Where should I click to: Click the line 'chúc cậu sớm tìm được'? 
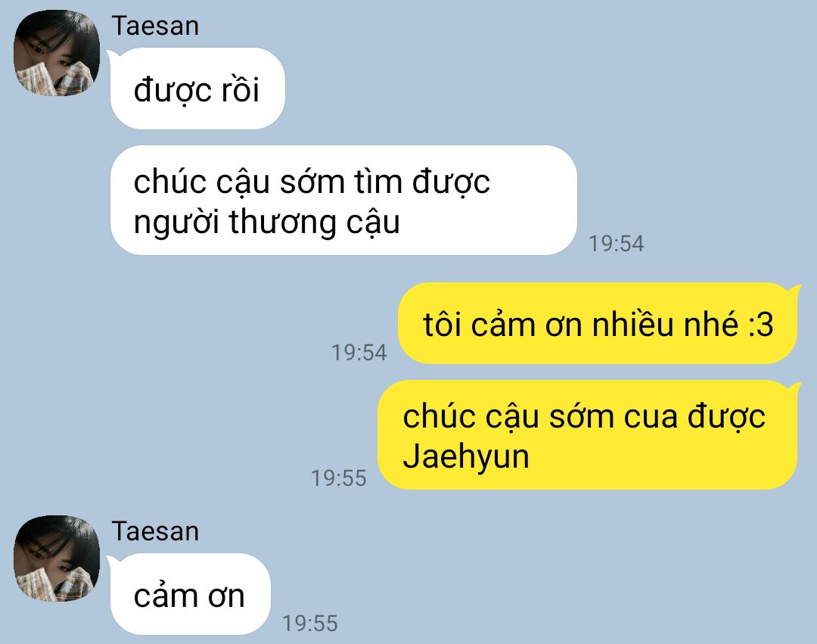click(312, 182)
